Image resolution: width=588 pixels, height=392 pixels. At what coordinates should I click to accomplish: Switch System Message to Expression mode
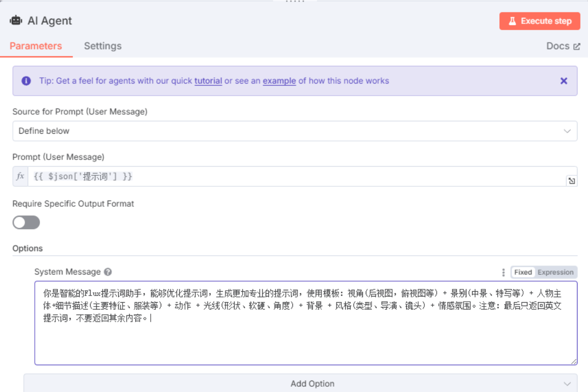[555, 272]
